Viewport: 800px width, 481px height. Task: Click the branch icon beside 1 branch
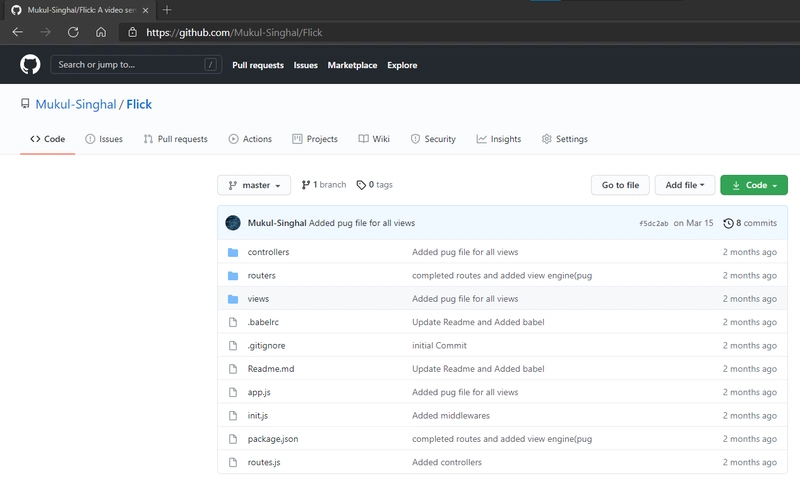pyautogui.click(x=306, y=185)
